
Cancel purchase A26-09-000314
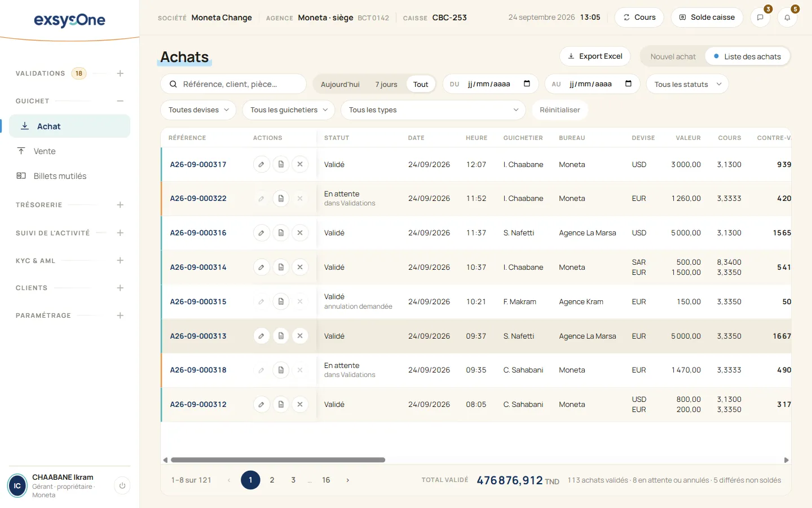(300, 268)
